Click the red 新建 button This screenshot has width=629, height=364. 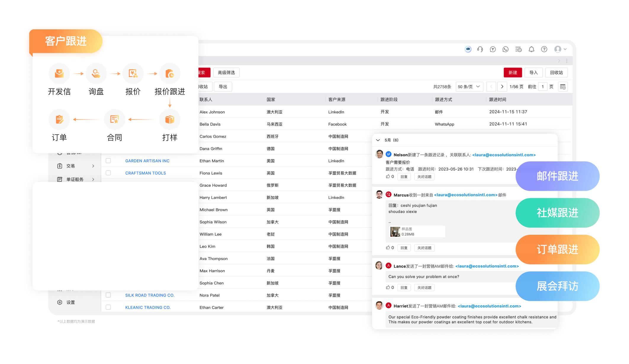coord(513,73)
